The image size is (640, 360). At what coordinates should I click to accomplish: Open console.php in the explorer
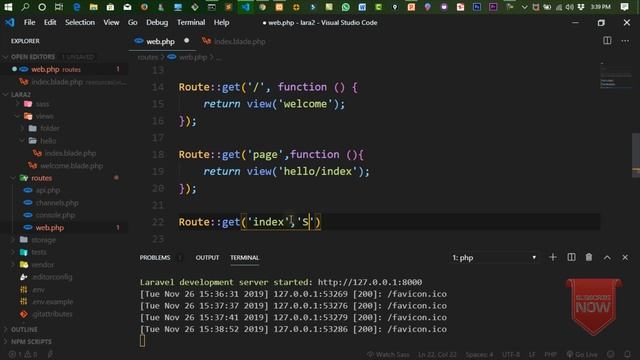[x=55, y=215]
